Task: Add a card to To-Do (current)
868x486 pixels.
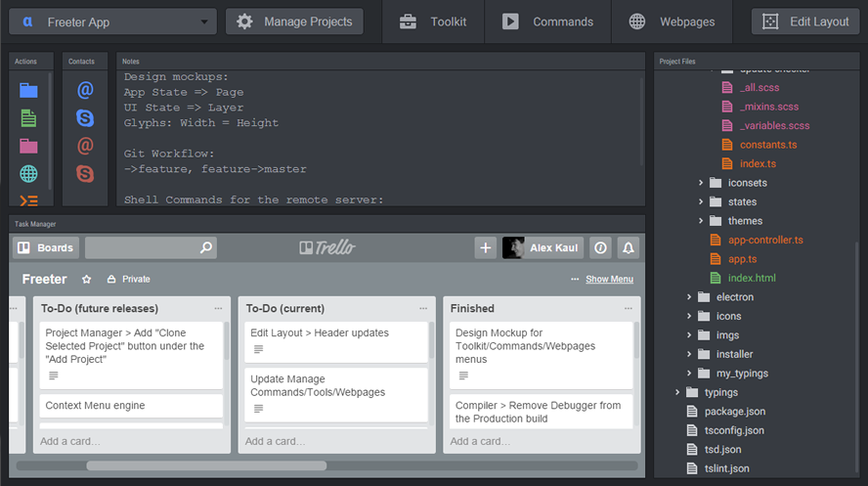Action: click(x=275, y=441)
